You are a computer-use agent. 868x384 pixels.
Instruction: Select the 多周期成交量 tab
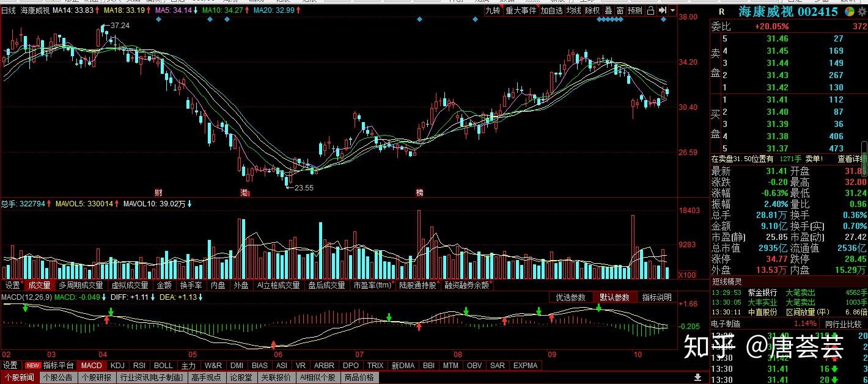point(81,285)
